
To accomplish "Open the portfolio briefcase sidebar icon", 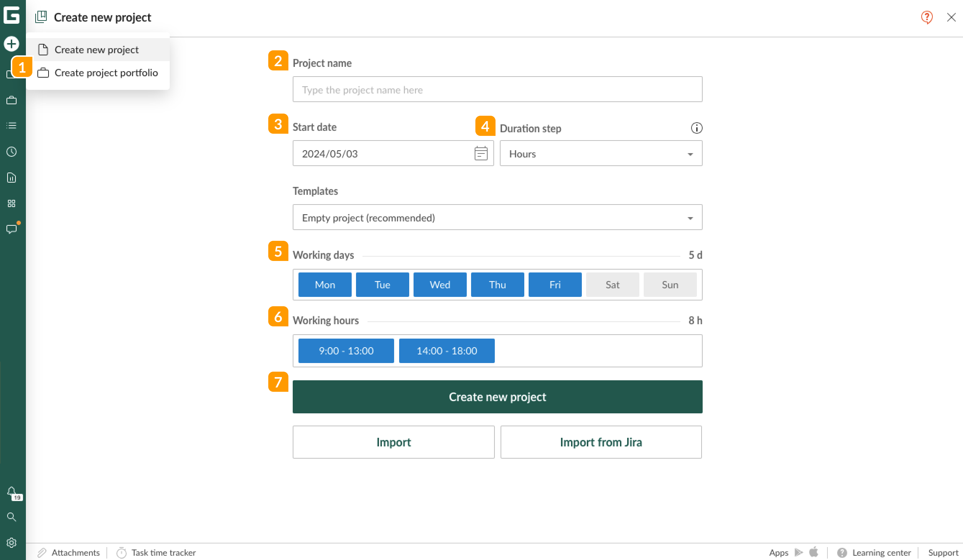I will (x=12, y=101).
